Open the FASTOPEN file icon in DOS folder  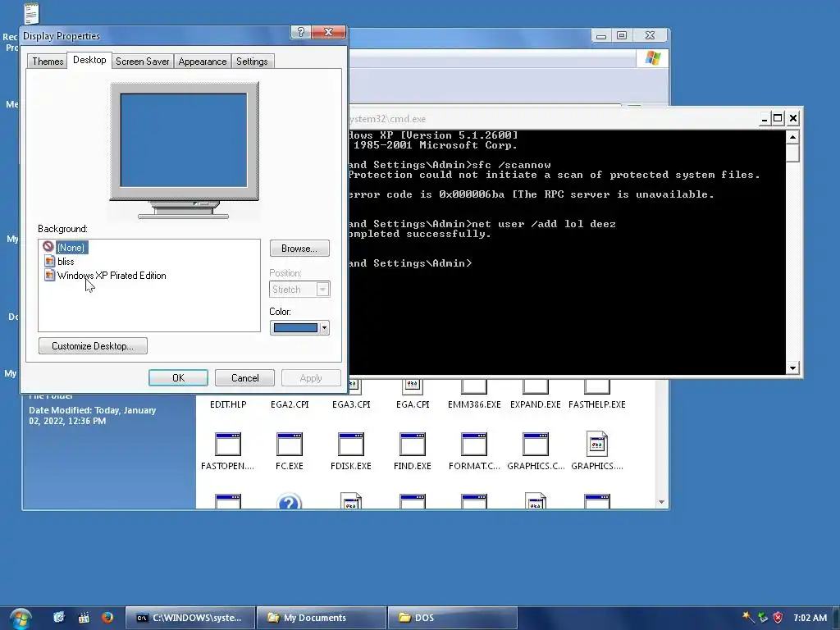228,444
